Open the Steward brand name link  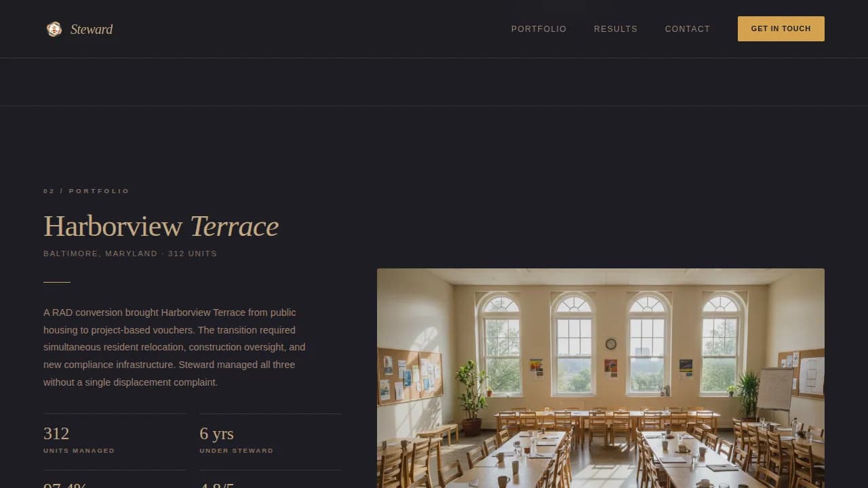(92, 29)
